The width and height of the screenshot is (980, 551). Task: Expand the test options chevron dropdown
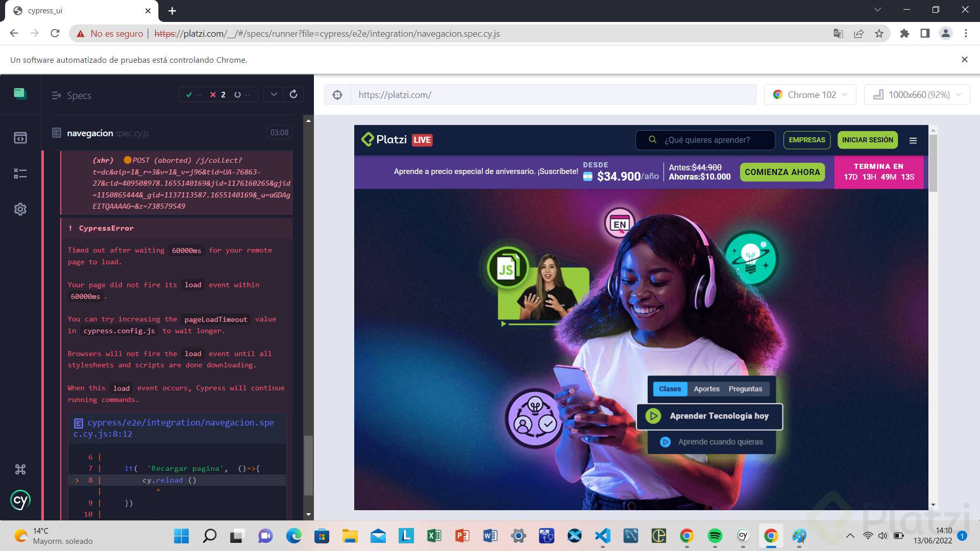[274, 94]
